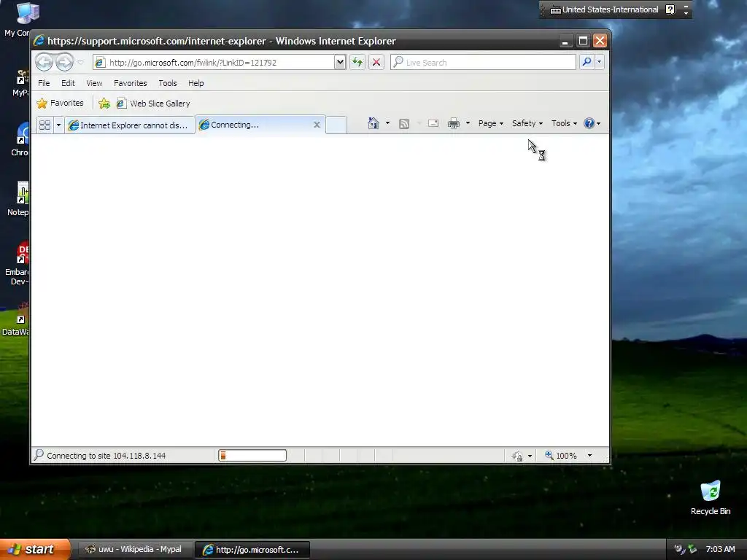Click status bar 'Connecting to site 104.118.8.144'
747x560 pixels.
tap(107, 456)
